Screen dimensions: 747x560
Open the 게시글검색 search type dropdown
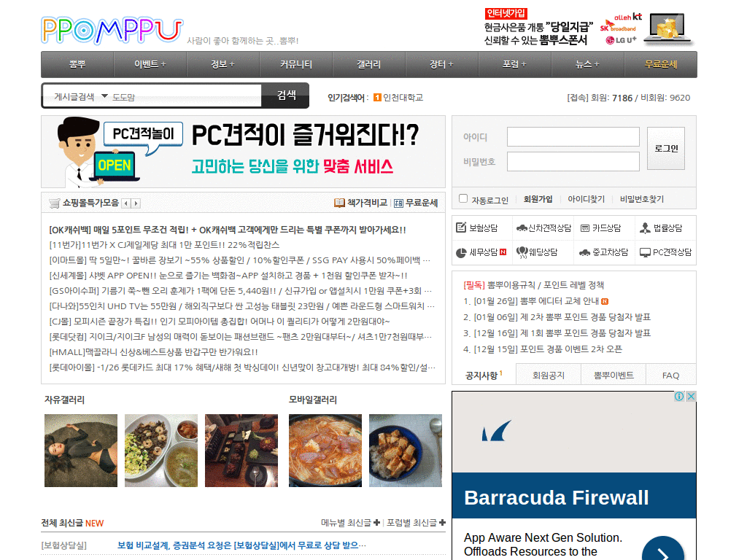click(81, 97)
